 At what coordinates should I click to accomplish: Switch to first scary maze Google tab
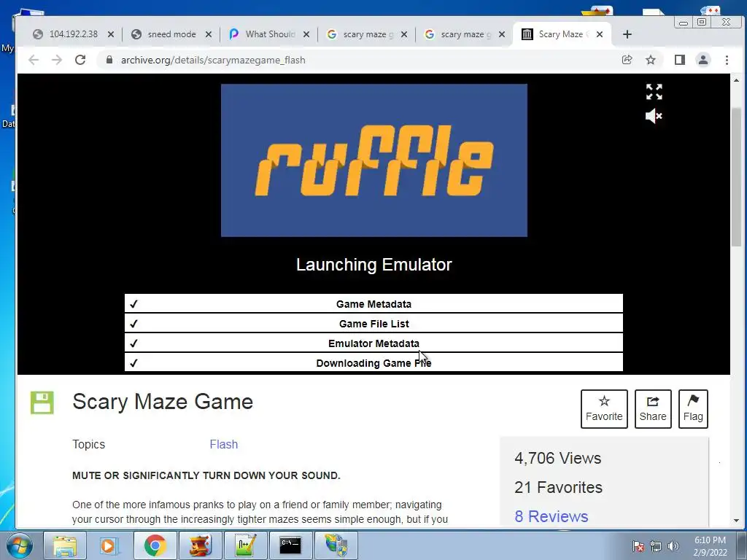coord(368,34)
